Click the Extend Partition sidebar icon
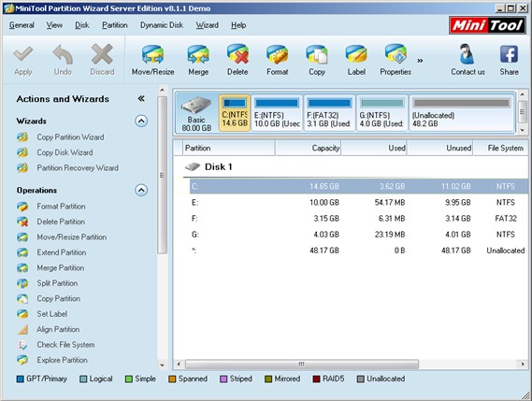Image resolution: width=532 pixels, height=401 pixels. [x=22, y=252]
